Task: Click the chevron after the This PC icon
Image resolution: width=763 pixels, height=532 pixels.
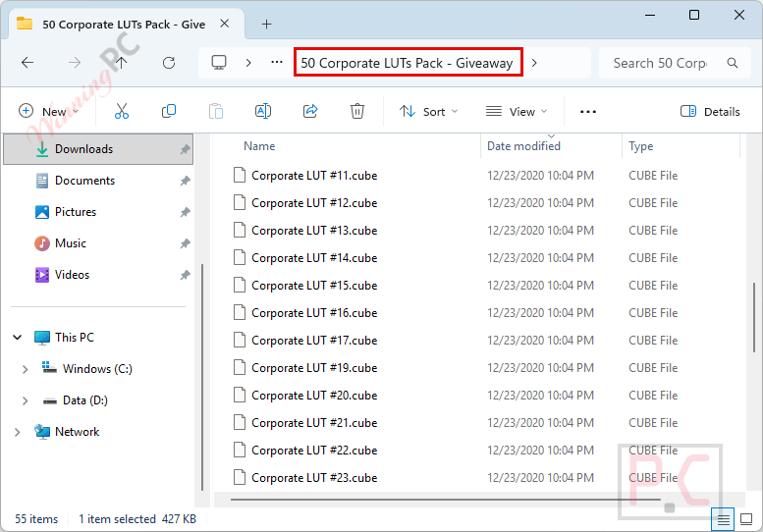Action: (x=248, y=63)
